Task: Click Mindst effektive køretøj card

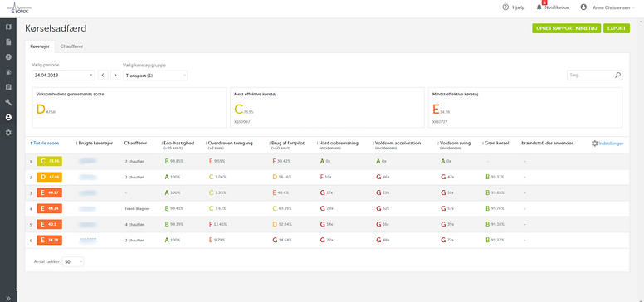Action: tap(525, 108)
